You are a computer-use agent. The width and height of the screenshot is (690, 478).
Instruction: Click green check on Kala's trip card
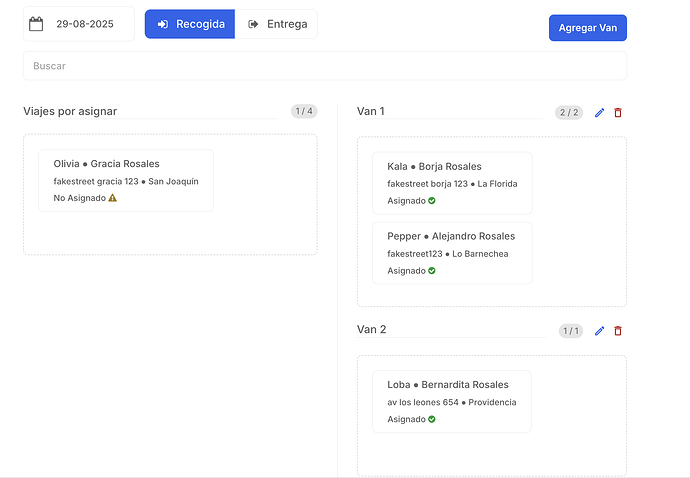pos(432,201)
